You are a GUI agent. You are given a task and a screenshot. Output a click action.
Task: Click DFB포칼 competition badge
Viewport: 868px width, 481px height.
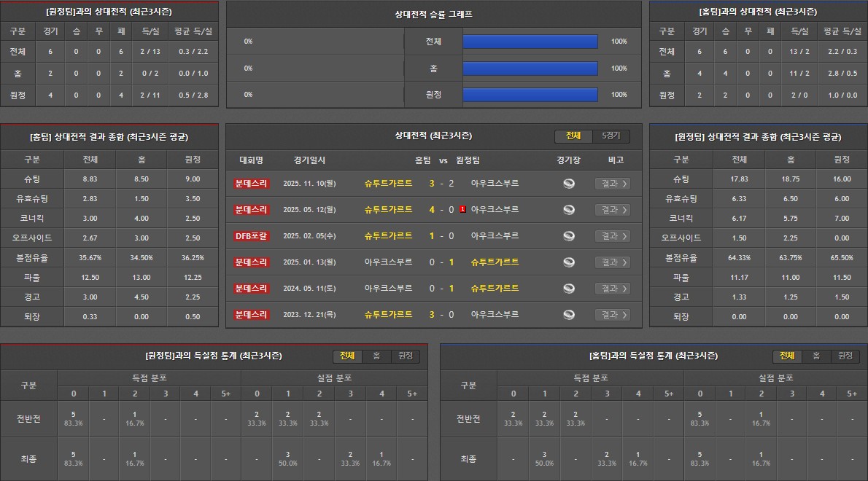pos(252,236)
